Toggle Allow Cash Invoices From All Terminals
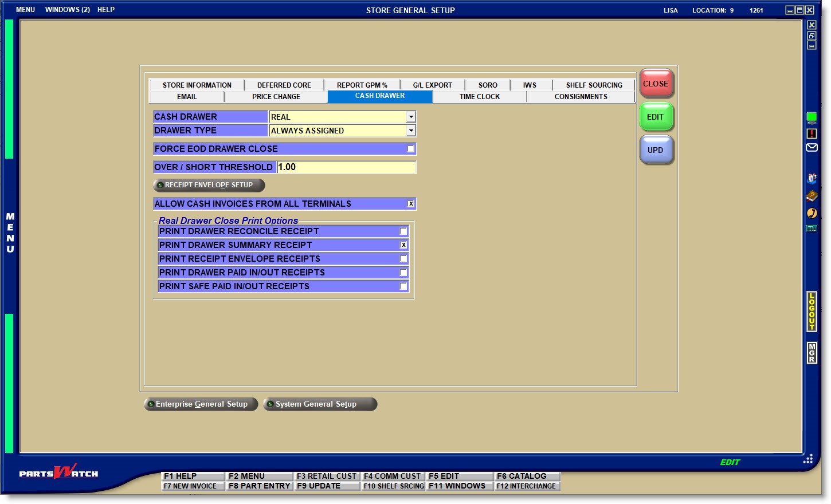831x504 pixels. (410, 204)
